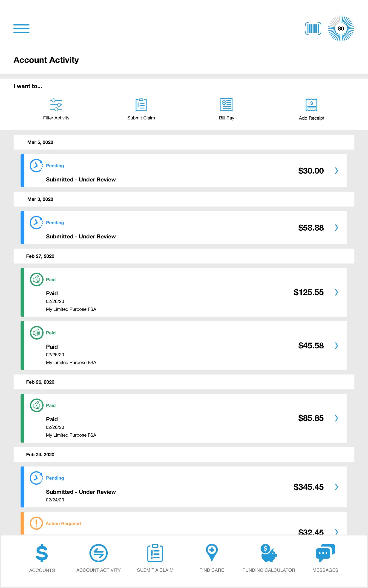Click the pending clock icon for $58.88

(x=37, y=223)
